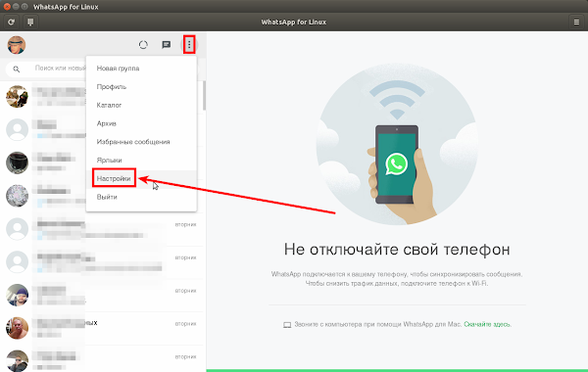The image size is (588, 372).
Task: Open own profile avatar above the chat list
Action: (17, 45)
